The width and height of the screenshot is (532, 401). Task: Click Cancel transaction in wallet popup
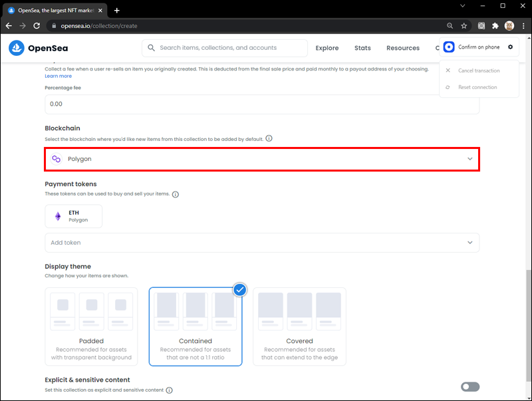(479, 70)
